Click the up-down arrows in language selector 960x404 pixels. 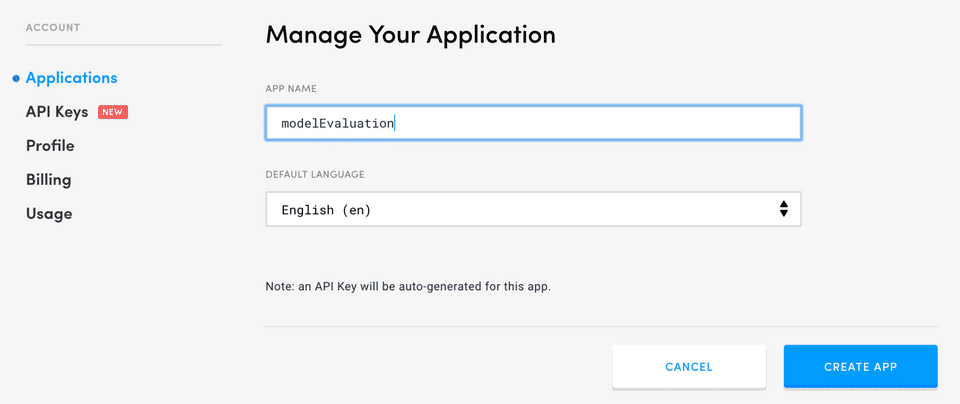coord(783,209)
